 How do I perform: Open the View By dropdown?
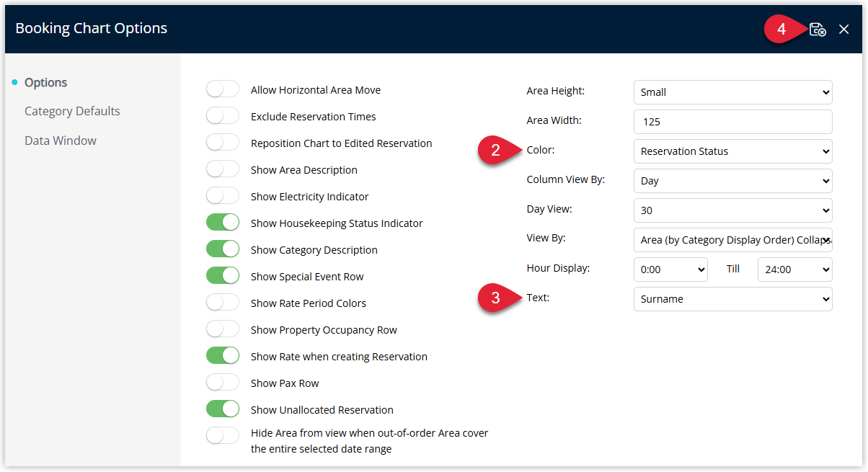click(x=732, y=240)
